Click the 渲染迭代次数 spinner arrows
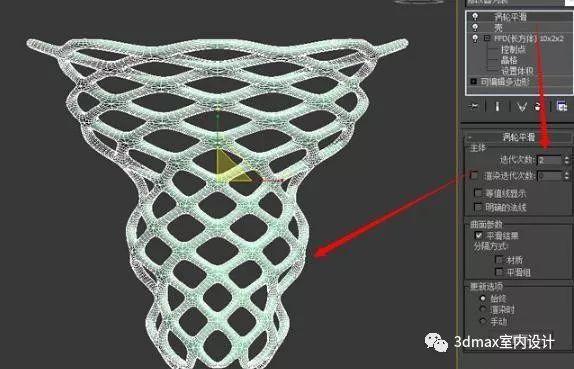This screenshot has width=574, height=369. [567, 176]
